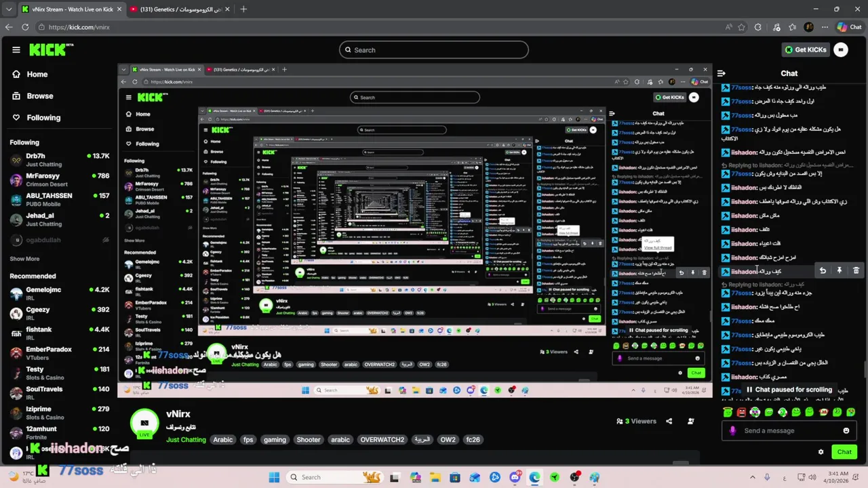The width and height of the screenshot is (868, 488).
Task: Open Jehad_al followed channel
Action: click(x=60, y=220)
